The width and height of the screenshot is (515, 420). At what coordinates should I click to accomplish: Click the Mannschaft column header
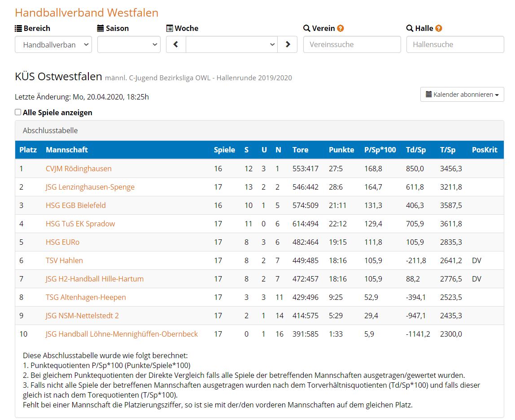tap(67, 150)
